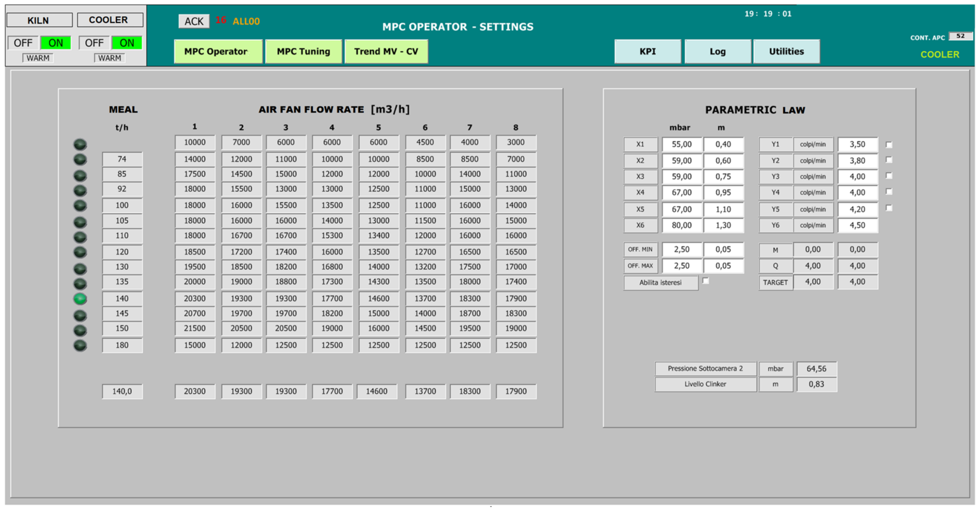This screenshot has width=980, height=510.
Task: Click the topmost indicator lamp above meal 74
Action: (80, 144)
